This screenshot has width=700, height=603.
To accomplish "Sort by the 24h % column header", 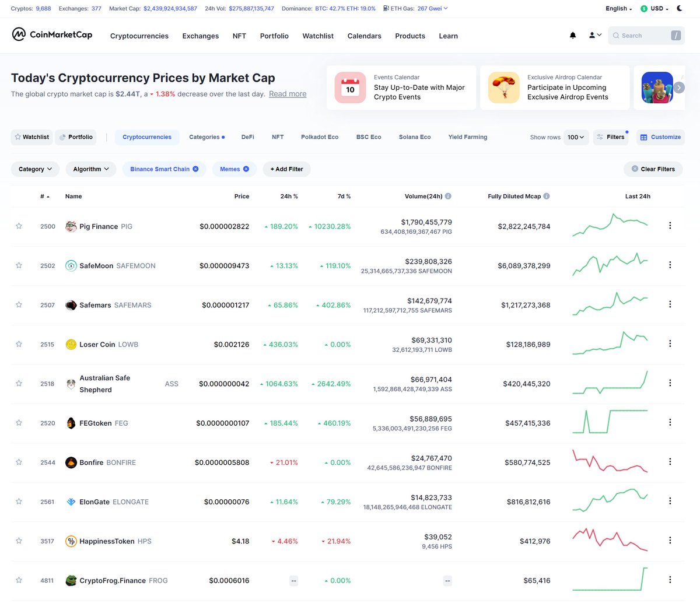I will 289,197.
